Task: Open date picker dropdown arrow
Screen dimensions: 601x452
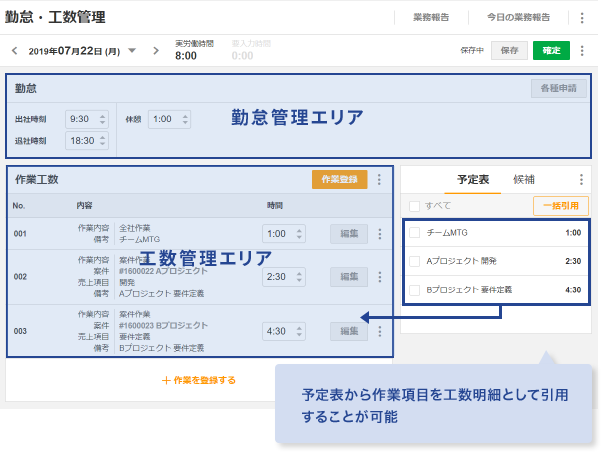Action: click(132, 50)
